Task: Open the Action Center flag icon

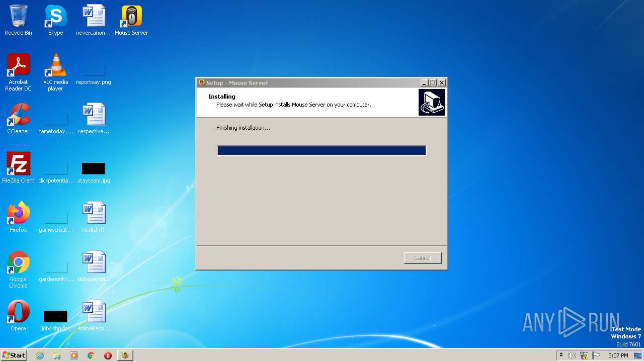Action: pyautogui.click(x=596, y=355)
